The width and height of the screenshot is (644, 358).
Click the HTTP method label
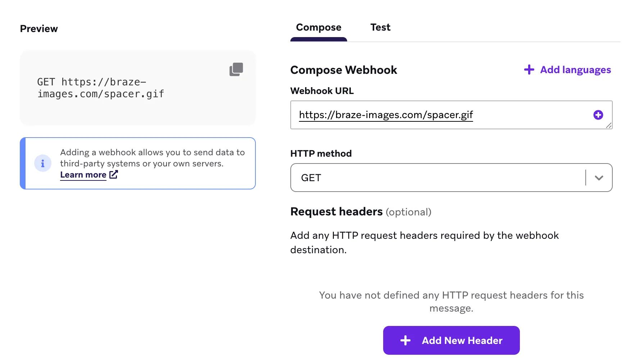coord(321,153)
